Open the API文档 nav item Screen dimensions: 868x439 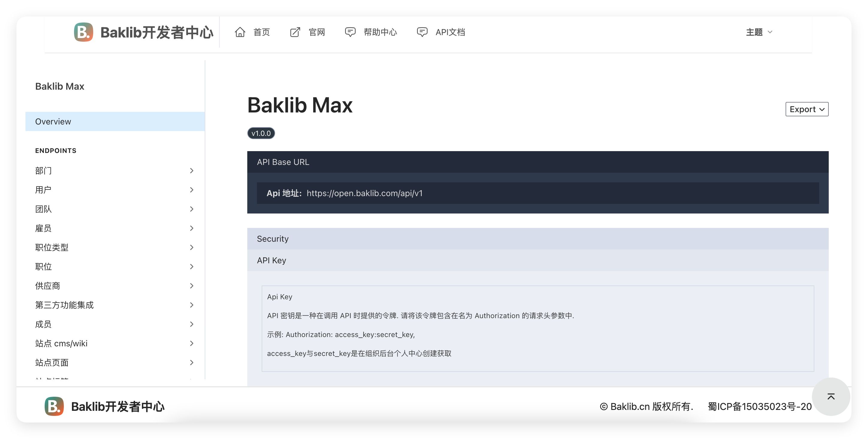(x=450, y=32)
